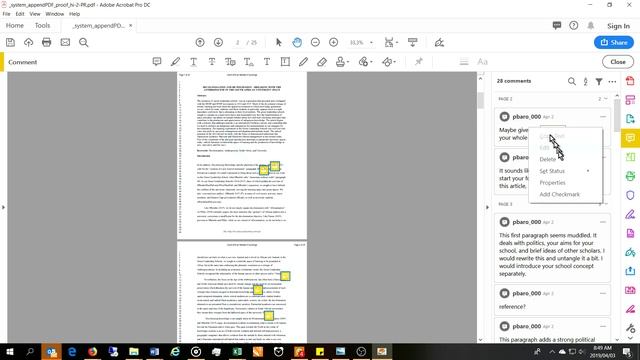Activate the selection arrow tool
This screenshot has width=640, height=360.
pos(278,42)
